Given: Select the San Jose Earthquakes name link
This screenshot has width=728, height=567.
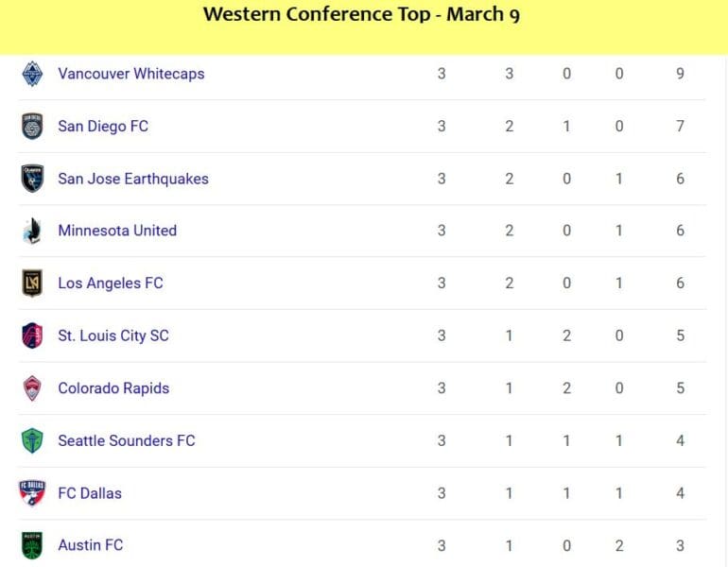Looking at the screenshot, I should pos(133,179).
